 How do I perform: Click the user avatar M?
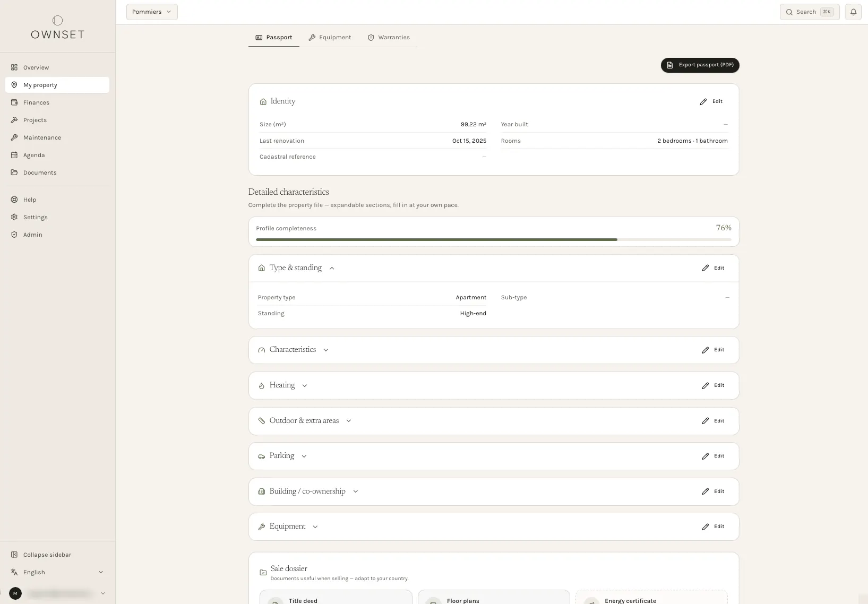click(x=15, y=593)
